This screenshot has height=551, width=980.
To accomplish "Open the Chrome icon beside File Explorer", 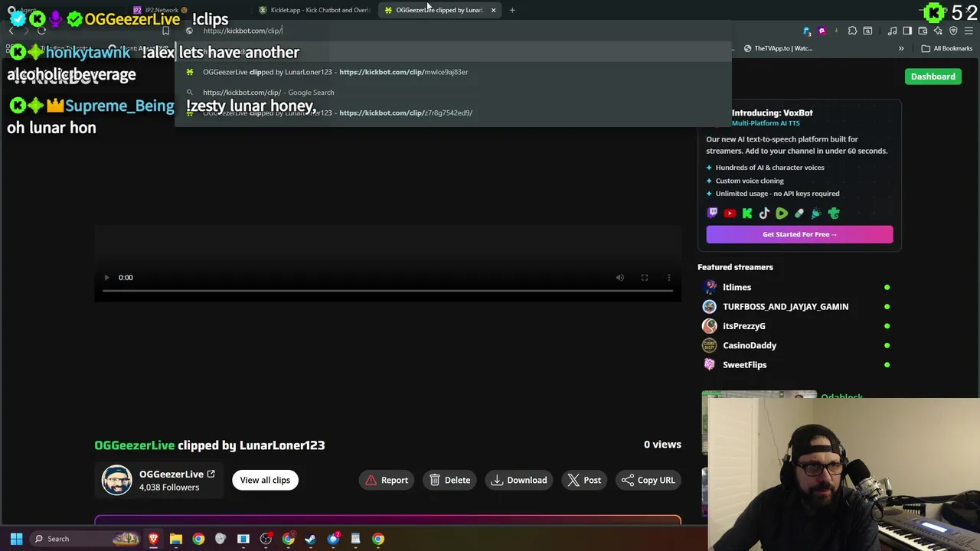I will [x=198, y=539].
